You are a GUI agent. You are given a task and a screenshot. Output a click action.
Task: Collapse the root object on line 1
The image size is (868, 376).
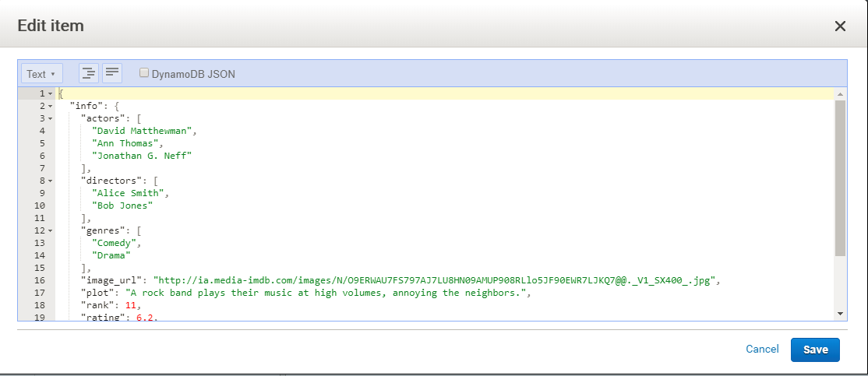(x=50, y=93)
